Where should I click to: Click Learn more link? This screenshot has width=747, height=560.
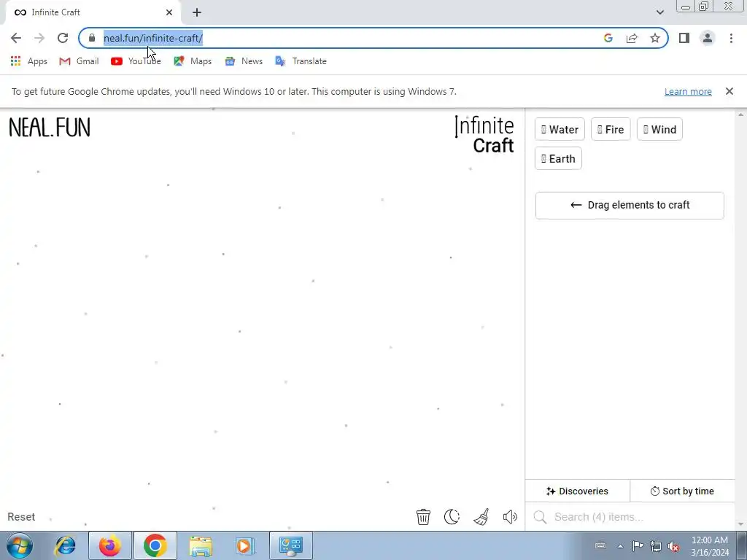click(x=688, y=91)
